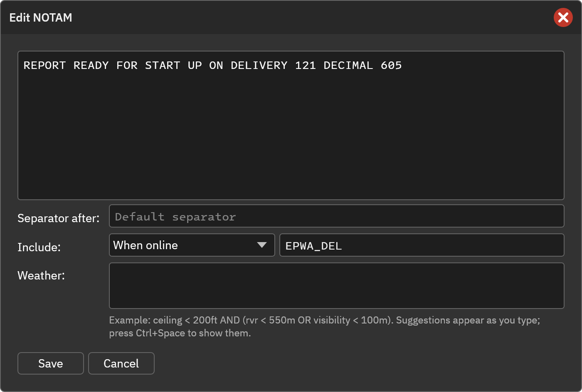Close the Edit NOTAM dialog with red X
Image resolution: width=582 pixels, height=392 pixels.
pos(563,17)
